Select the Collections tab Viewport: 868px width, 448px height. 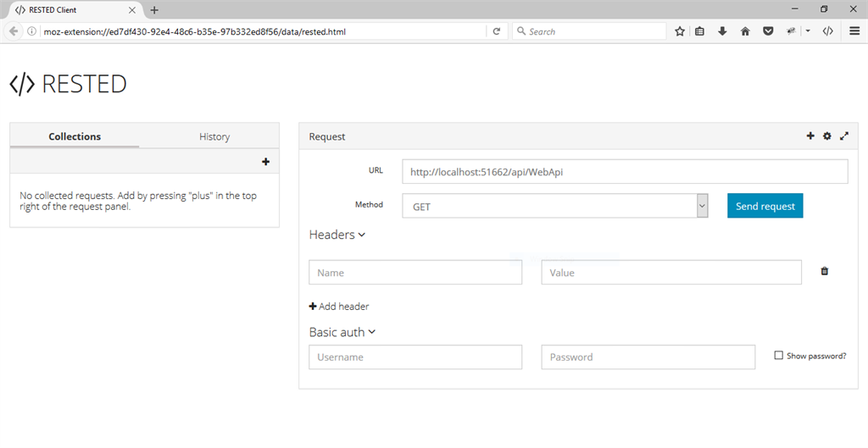point(75,136)
